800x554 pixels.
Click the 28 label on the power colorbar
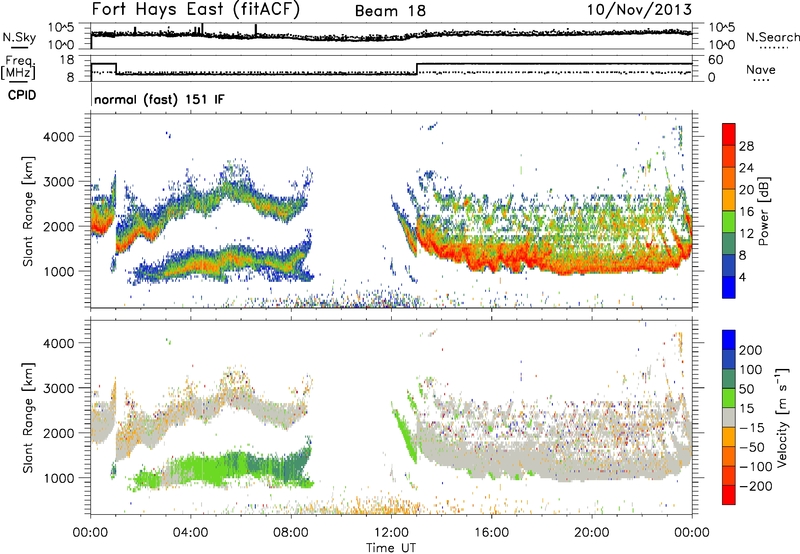(746, 146)
